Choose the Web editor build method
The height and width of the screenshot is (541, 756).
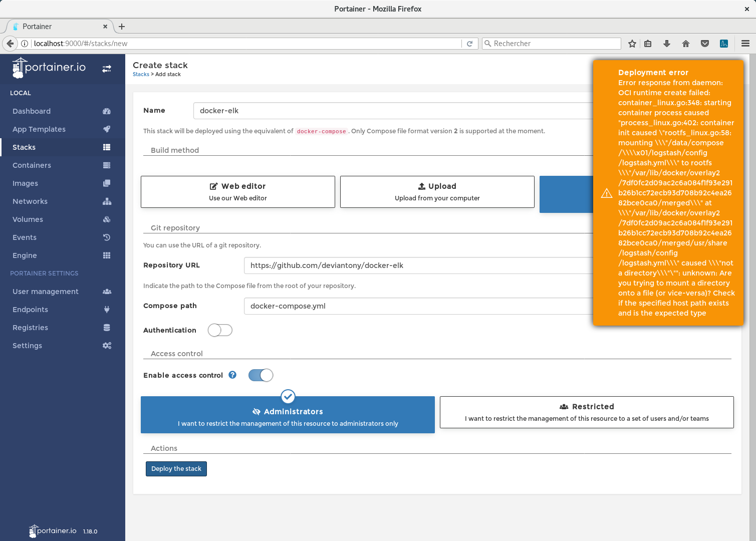[237, 191]
